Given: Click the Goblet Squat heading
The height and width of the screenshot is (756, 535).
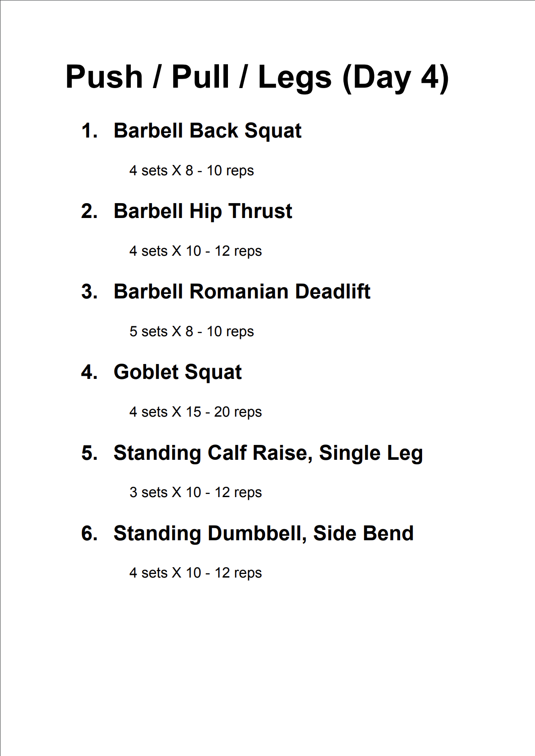Looking at the screenshot, I should 178,372.
